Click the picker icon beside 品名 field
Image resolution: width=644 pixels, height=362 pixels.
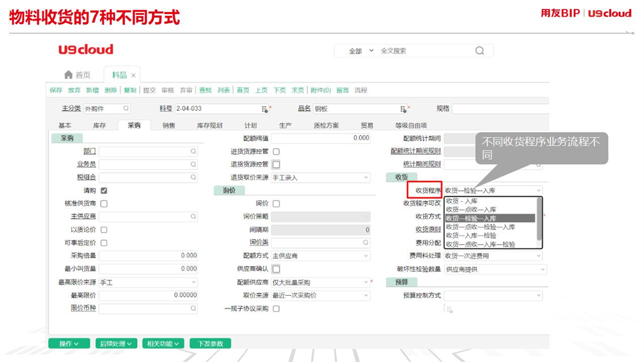(403, 109)
